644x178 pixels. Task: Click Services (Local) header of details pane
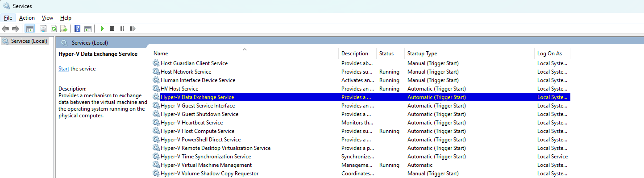[90, 43]
